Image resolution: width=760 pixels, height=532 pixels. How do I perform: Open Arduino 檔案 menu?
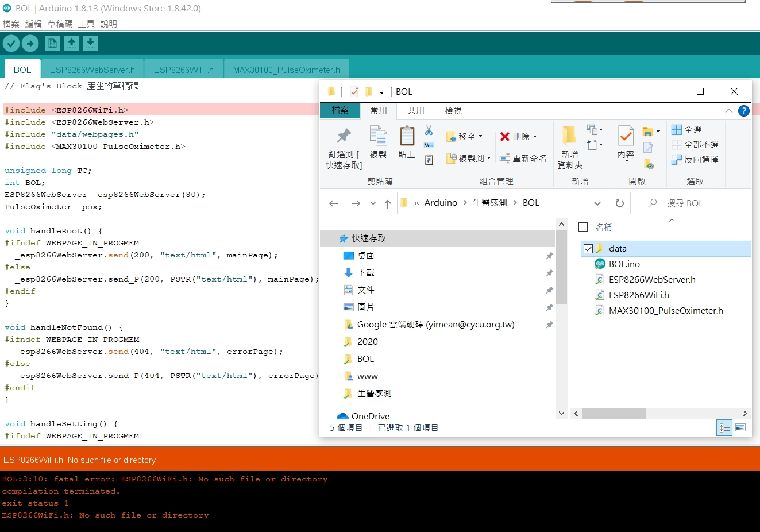click(x=11, y=24)
